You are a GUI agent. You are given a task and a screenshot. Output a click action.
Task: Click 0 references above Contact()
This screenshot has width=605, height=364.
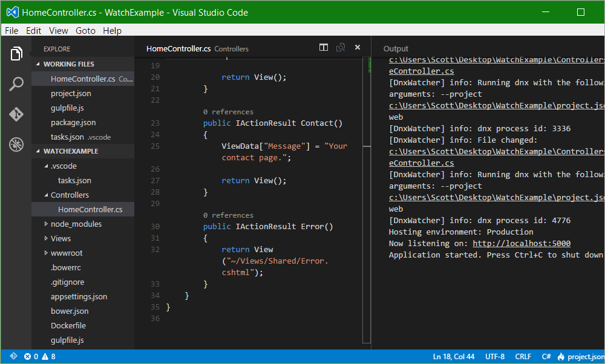(x=229, y=112)
